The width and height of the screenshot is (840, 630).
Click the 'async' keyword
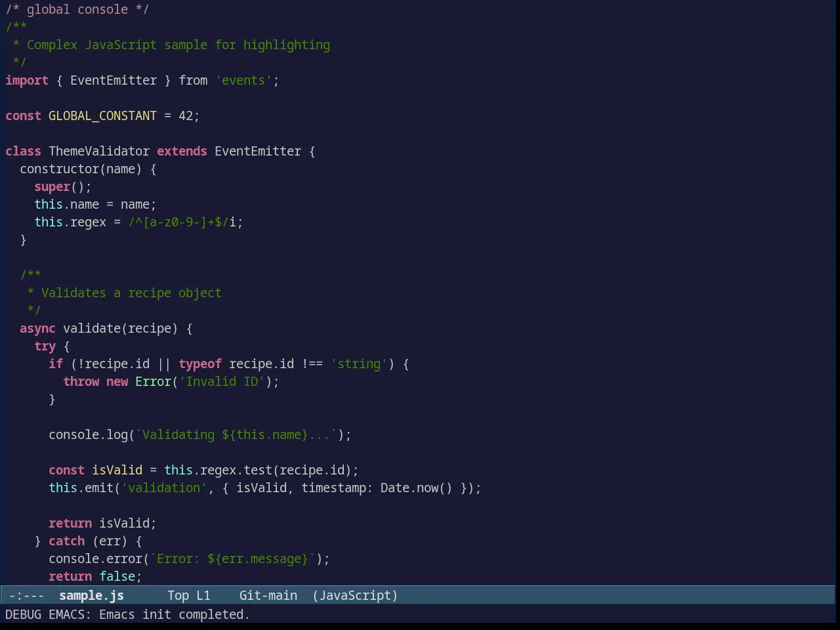coord(37,328)
